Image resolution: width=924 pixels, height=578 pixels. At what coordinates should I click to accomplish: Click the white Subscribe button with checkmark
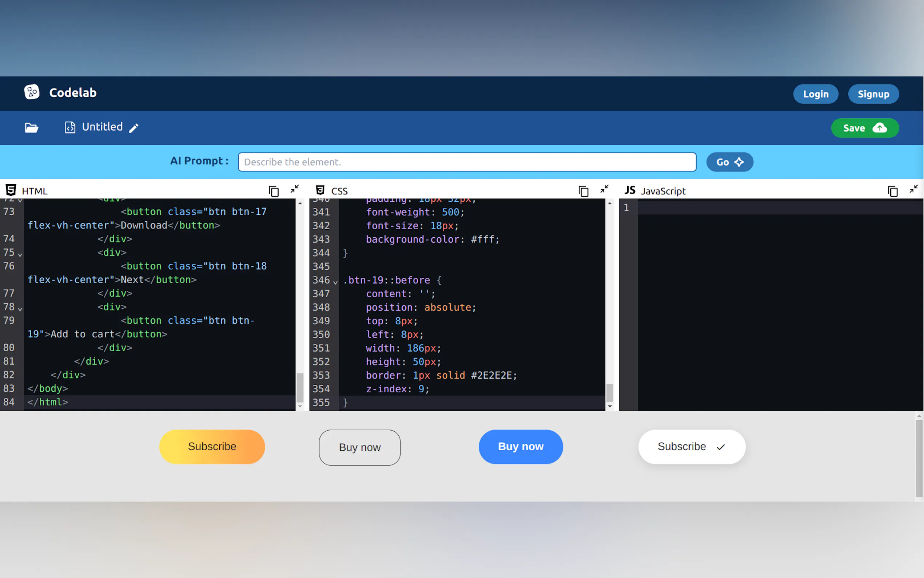tap(692, 447)
